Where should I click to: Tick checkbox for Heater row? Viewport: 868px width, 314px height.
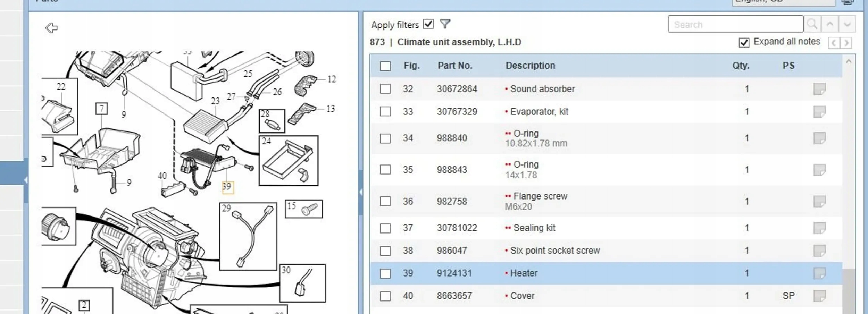coord(385,273)
